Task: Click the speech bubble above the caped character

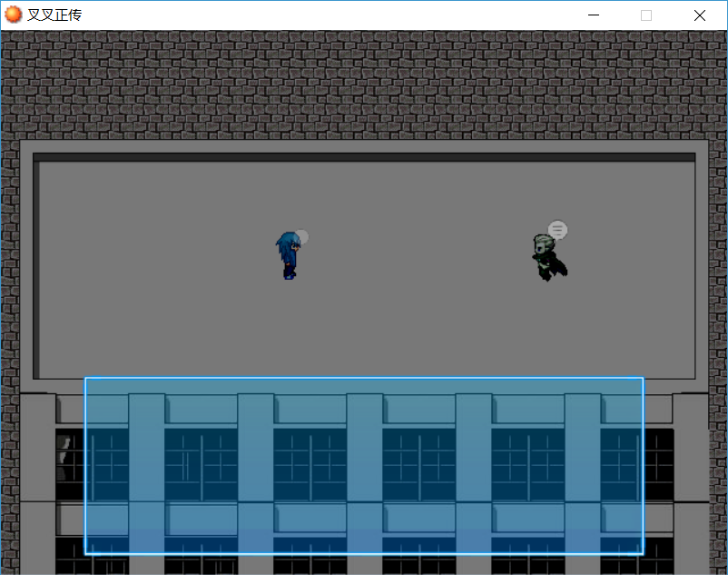Action: (x=557, y=230)
